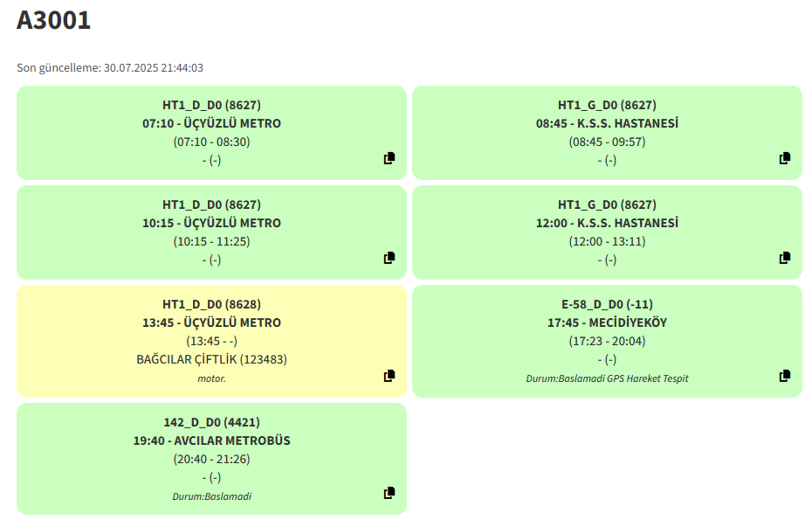The width and height of the screenshot is (812, 520).
Task: Copy the 07:10 ÜÇYÜZLÜ METRO trip card
Action: click(x=389, y=158)
